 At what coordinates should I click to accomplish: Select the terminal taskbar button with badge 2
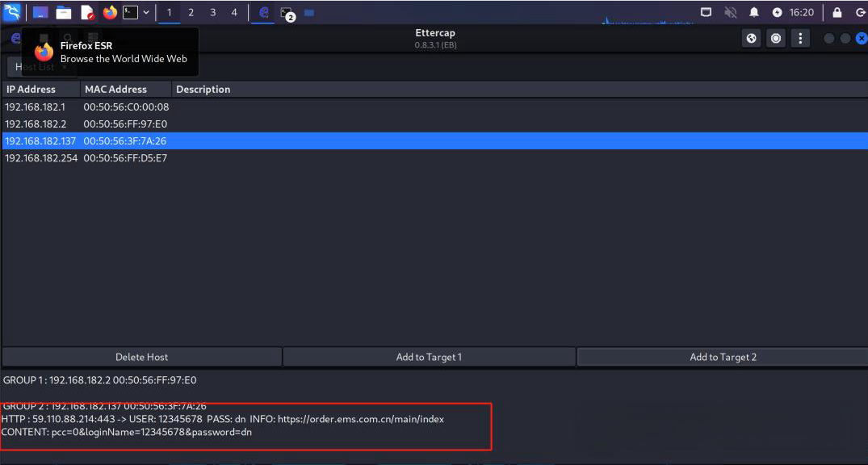tap(287, 13)
